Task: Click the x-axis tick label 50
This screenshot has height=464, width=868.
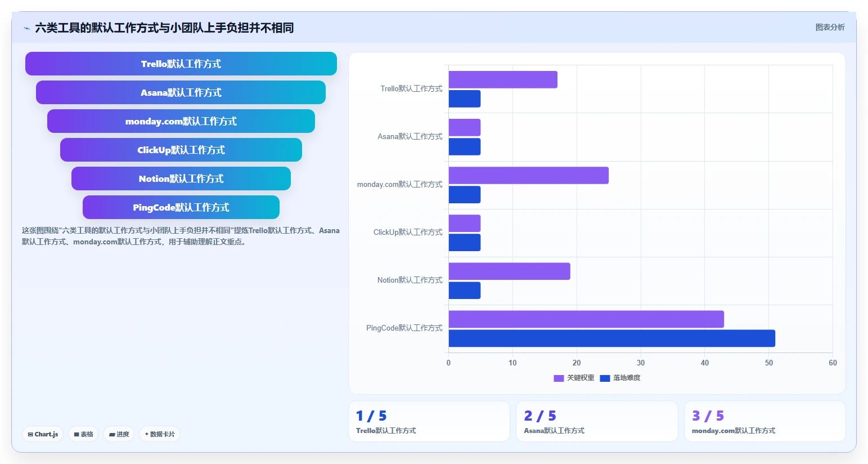Action: 769,363
